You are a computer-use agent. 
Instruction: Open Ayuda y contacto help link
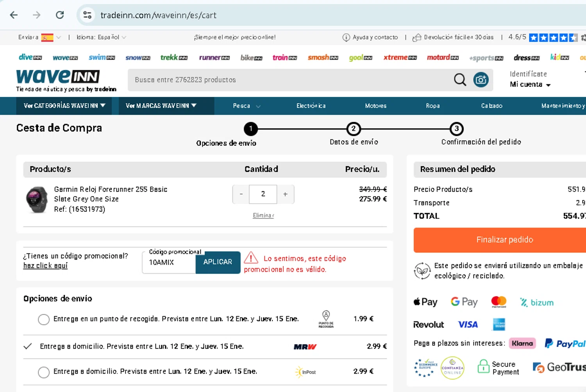tap(370, 37)
